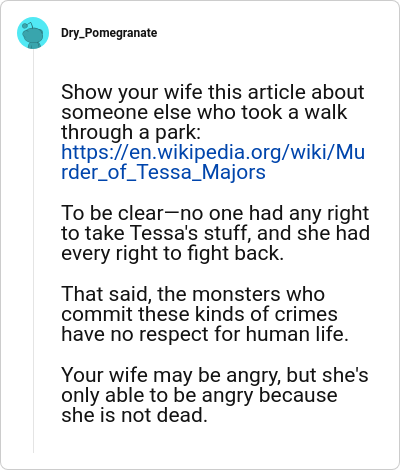Collapse the comment using the vertical thread line
This screenshot has height=470, width=400.
click(33, 251)
